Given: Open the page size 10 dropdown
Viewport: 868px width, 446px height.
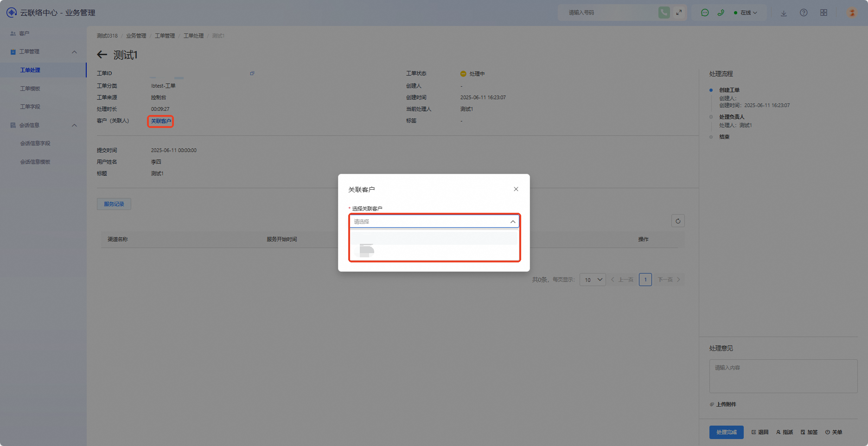Looking at the screenshot, I should (x=593, y=280).
